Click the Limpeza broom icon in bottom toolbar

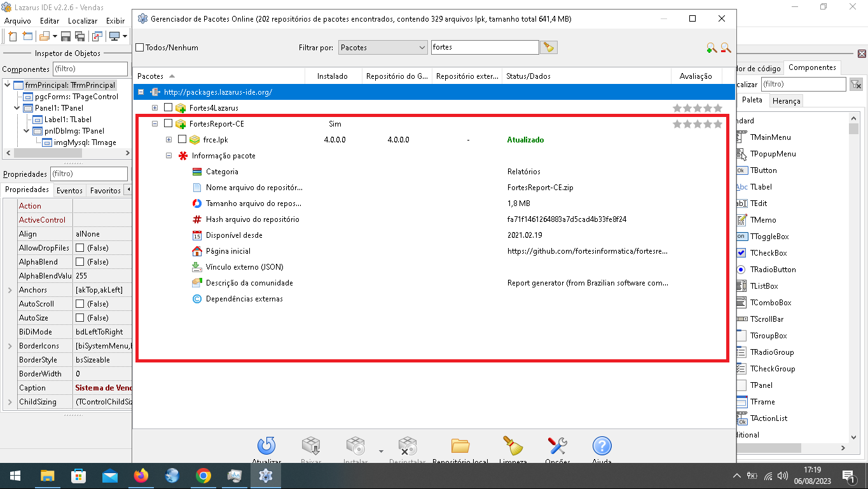pos(513,446)
